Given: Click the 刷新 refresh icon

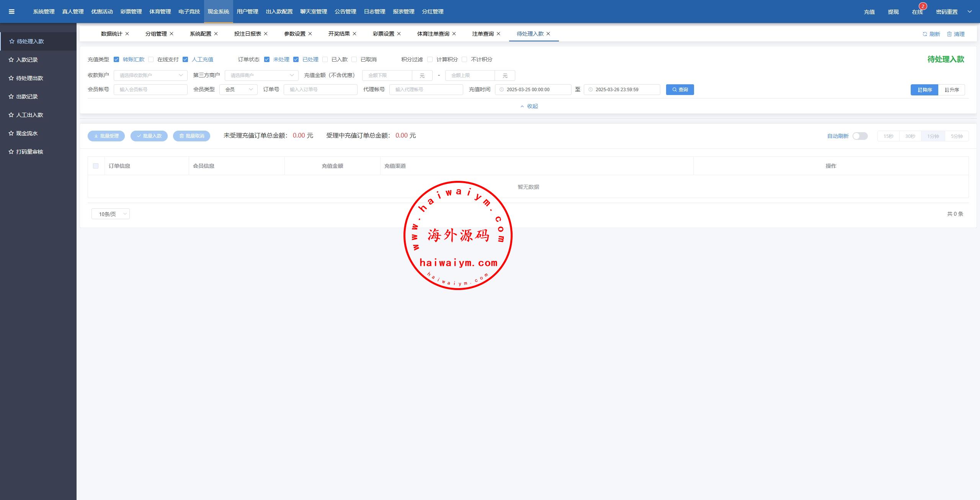Looking at the screenshot, I should [x=925, y=34].
